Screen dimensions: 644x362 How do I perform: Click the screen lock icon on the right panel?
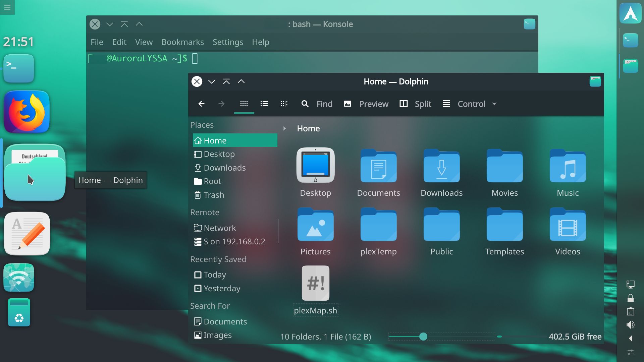(631, 298)
